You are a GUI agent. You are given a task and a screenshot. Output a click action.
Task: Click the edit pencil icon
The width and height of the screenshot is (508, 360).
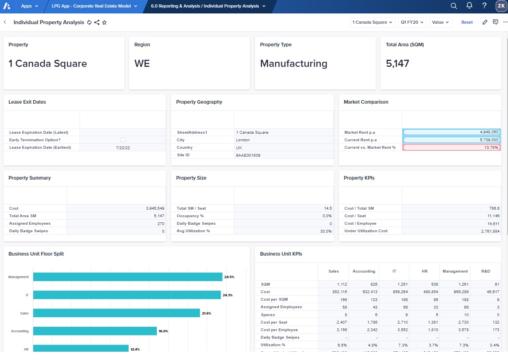[485, 22]
